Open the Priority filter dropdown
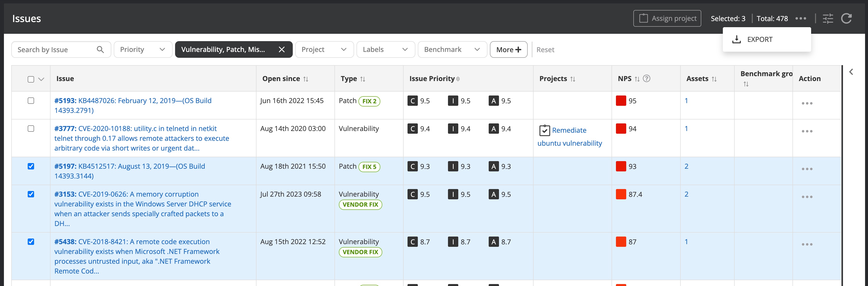Viewport: 868px width, 286px height. 143,49
